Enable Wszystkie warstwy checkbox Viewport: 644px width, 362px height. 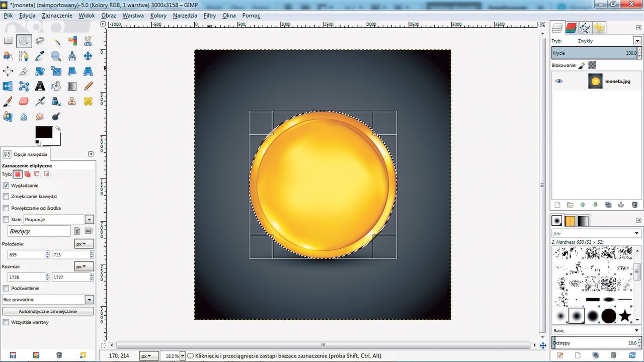tap(6, 322)
